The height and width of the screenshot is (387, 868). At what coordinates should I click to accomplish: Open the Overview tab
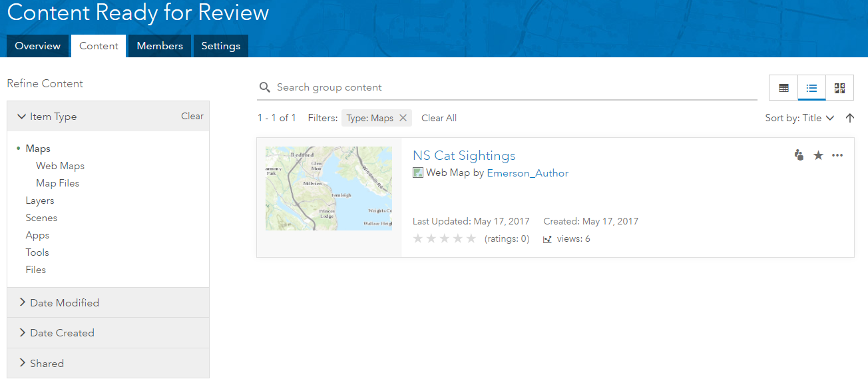click(x=38, y=46)
